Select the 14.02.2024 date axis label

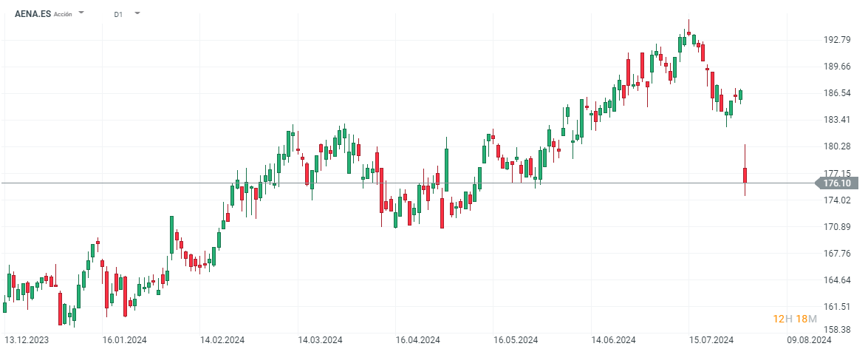click(222, 340)
